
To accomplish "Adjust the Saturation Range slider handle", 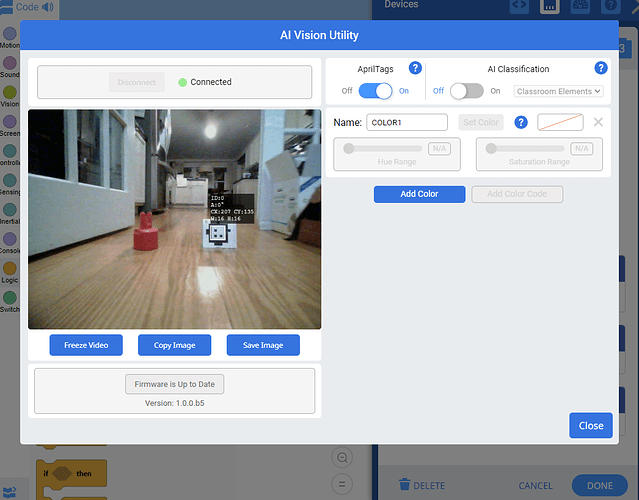I will 491,148.
